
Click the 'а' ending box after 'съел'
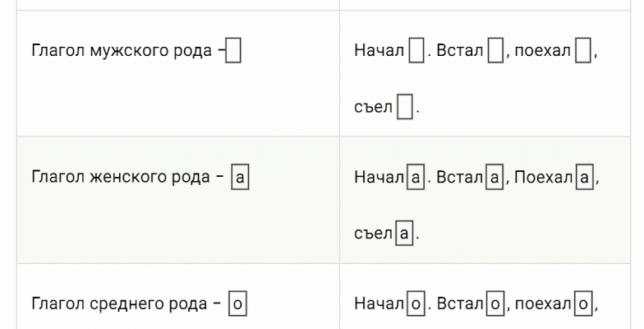click(405, 234)
